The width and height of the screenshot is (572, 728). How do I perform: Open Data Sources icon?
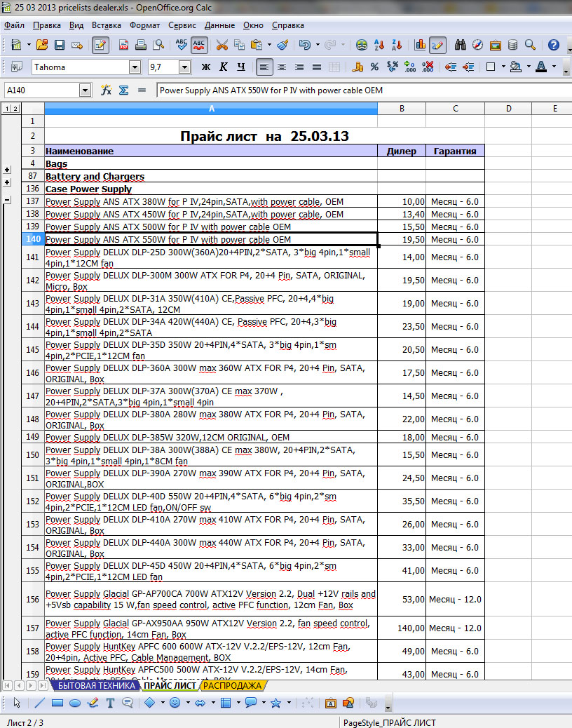click(x=512, y=45)
